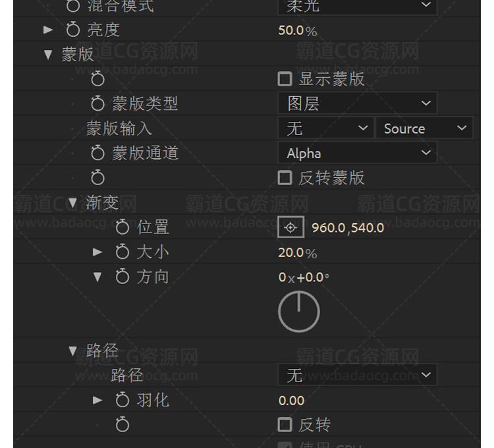Toggle stopwatch for 方向 property
This screenshot has width=494, height=448.
point(123,277)
